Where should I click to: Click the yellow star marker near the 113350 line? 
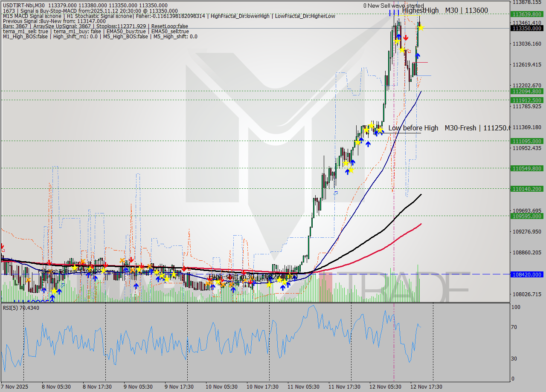[x=420, y=27]
